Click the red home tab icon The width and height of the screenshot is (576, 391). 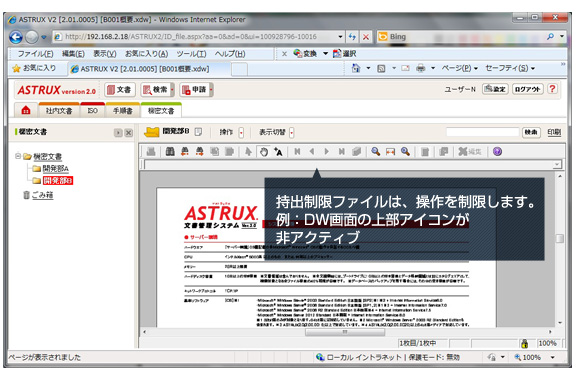point(26,110)
